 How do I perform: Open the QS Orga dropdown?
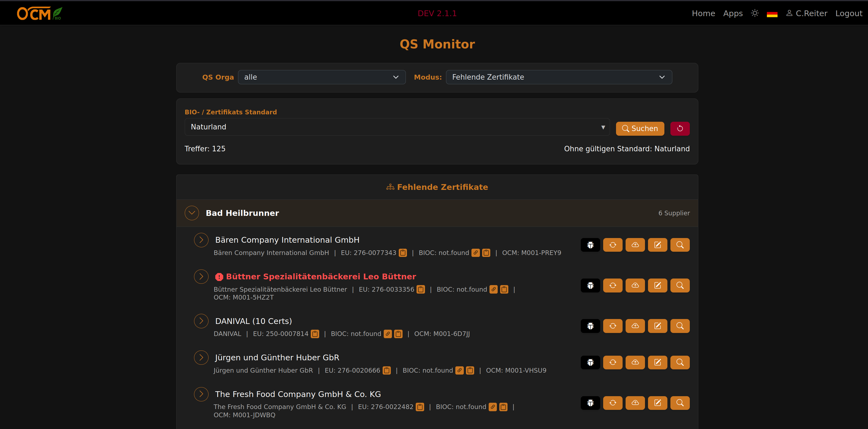click(x=321, y=77)
